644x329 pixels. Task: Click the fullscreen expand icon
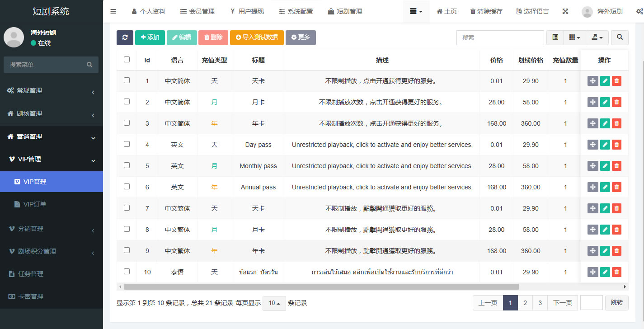coord(565,11)
